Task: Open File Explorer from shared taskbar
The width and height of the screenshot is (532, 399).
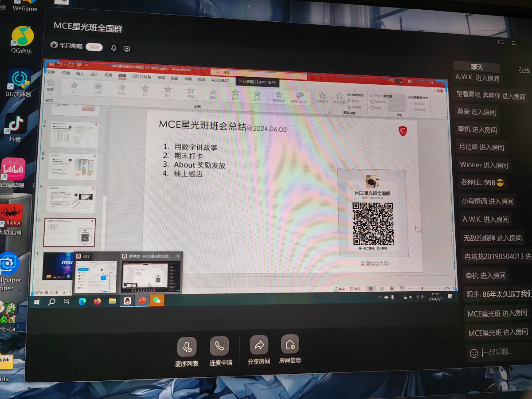Action: 112,301
